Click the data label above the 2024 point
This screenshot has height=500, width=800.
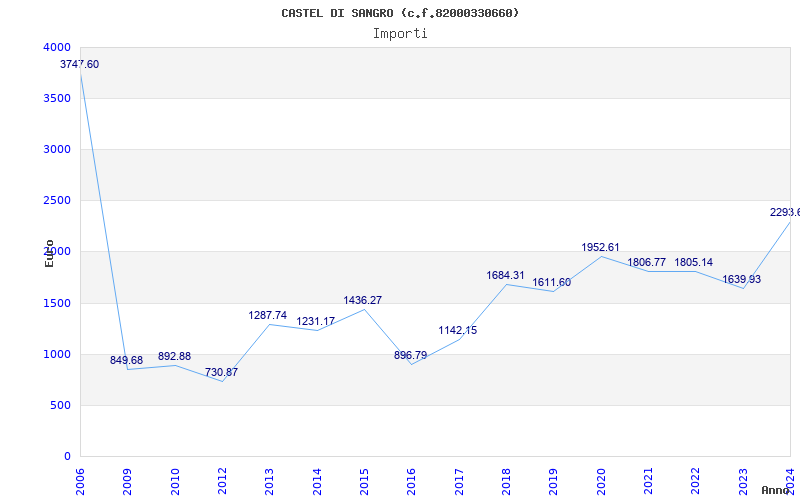tap(785, 212)
